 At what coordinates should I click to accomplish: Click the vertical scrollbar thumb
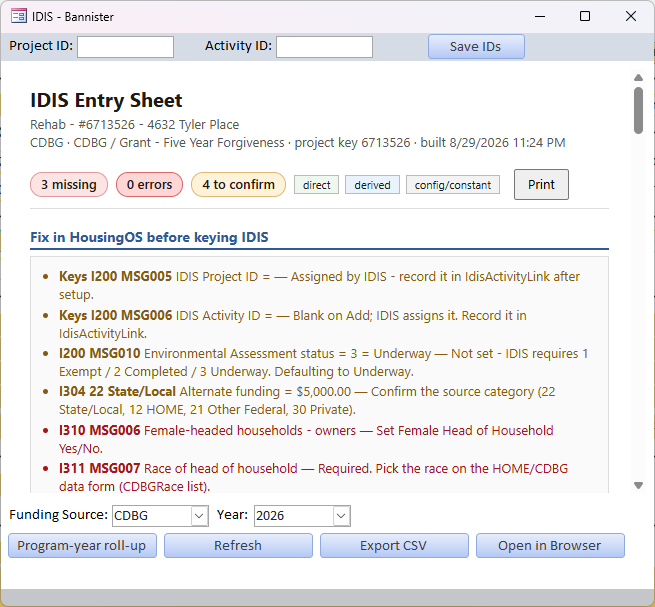(638, 110)
